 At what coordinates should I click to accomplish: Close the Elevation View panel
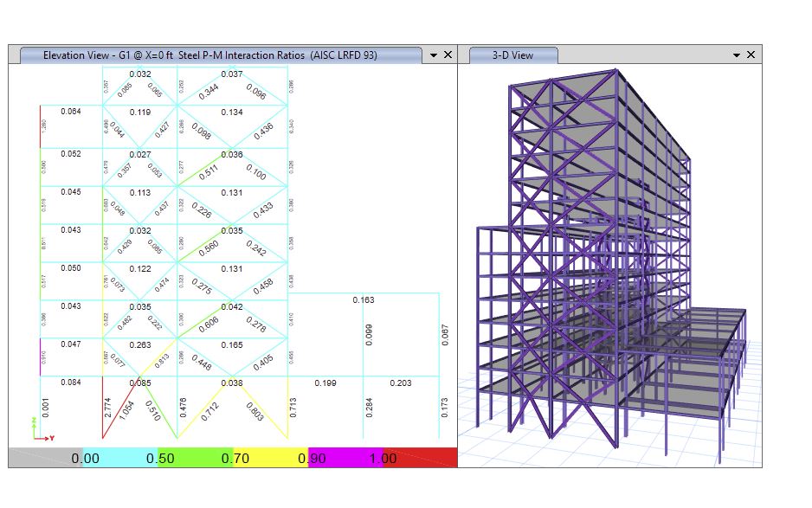tap(448, 55)
